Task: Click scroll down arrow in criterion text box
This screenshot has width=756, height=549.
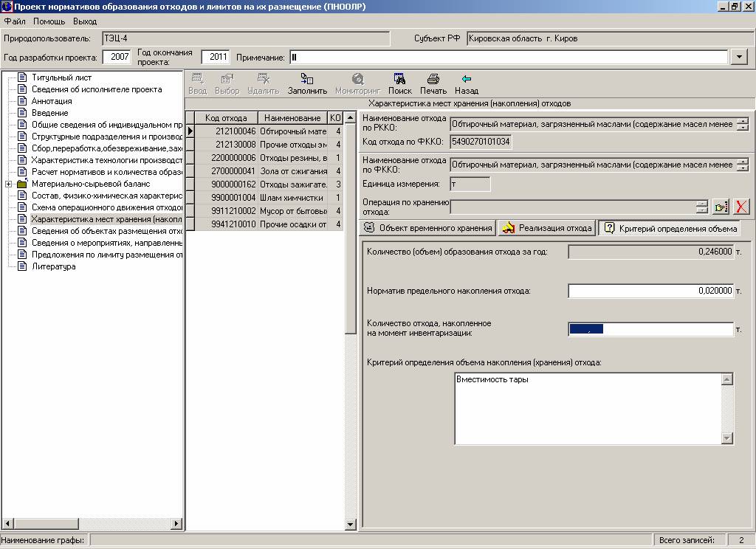Action: pos(727,438)
